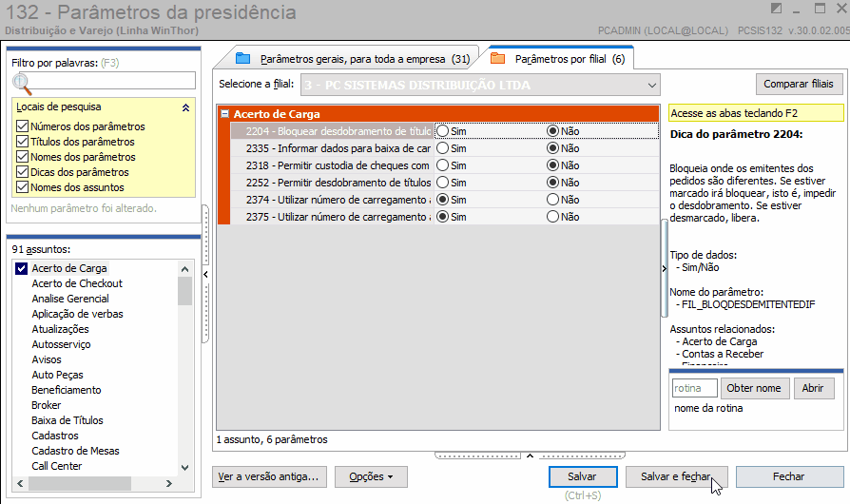Select Sim for parameter 2204
The width and height of the screenshot is (850, 504).
click(443, 131)
